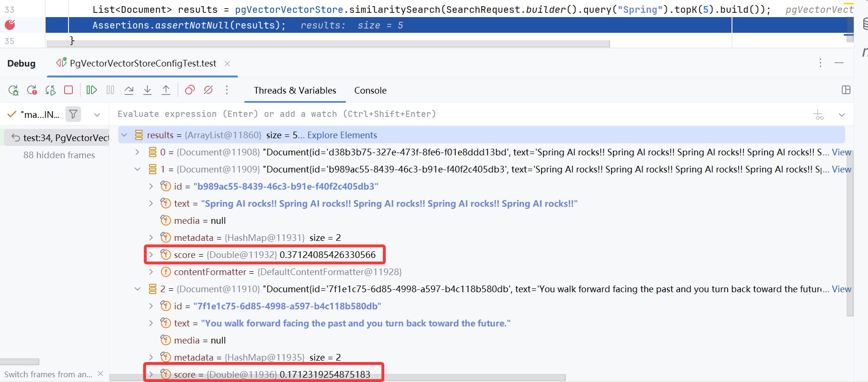Close 'Switch frames from an...' hint
Image resolution: width=868 pixels, height=382 pixels.
[x=100, y=374]
